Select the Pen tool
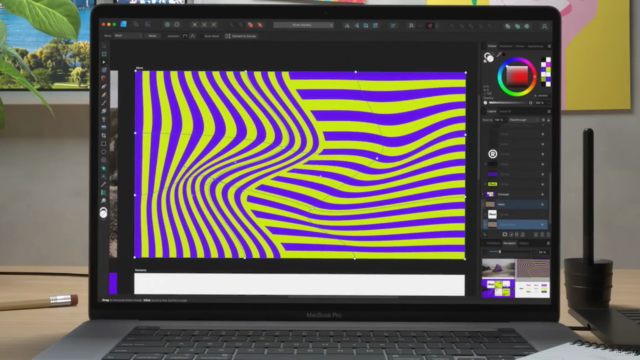The width and height of the screenshot is (640, 360). point(104,87)
